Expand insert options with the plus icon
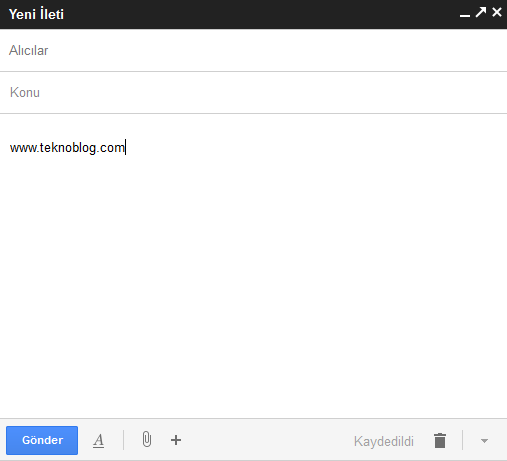 click(176, 440)
